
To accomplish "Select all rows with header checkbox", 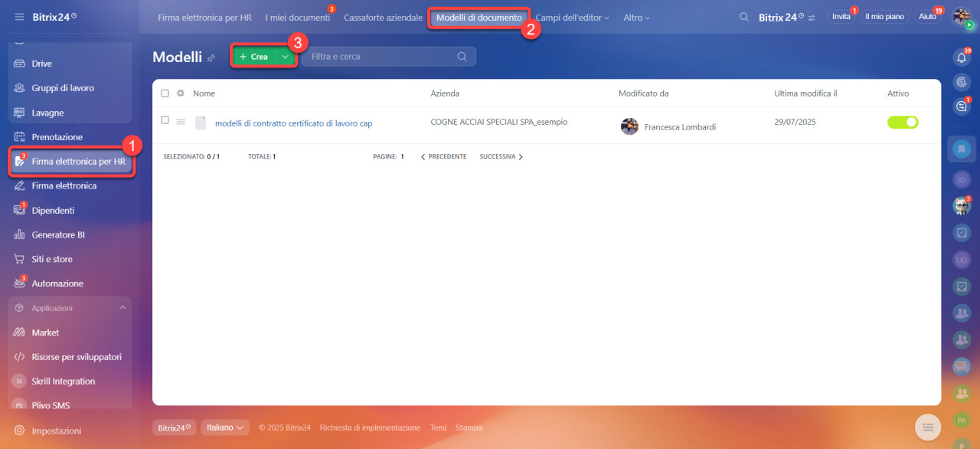I will tap(165, 93).
